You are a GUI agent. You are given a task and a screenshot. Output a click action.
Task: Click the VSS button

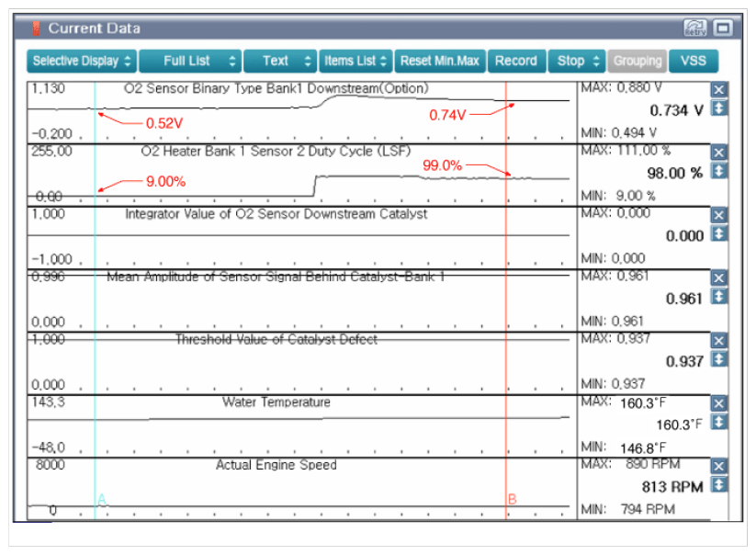click(694, 61)
